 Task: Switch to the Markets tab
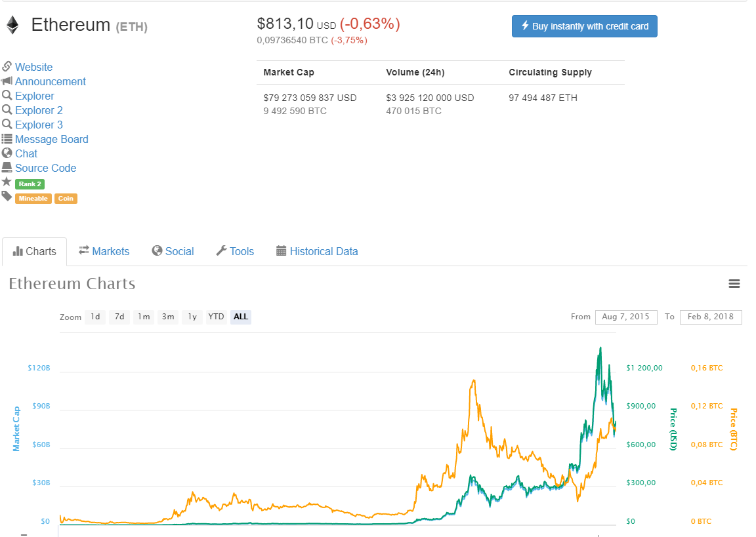[x=104, y=251]
